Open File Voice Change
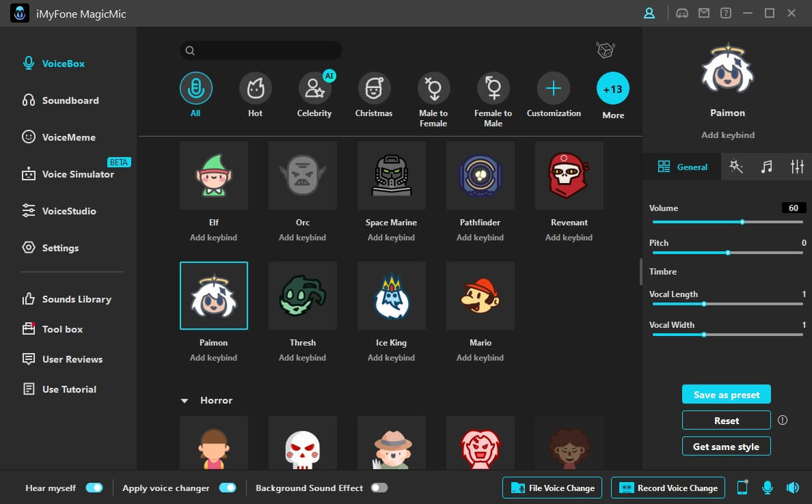 point(552,488)
